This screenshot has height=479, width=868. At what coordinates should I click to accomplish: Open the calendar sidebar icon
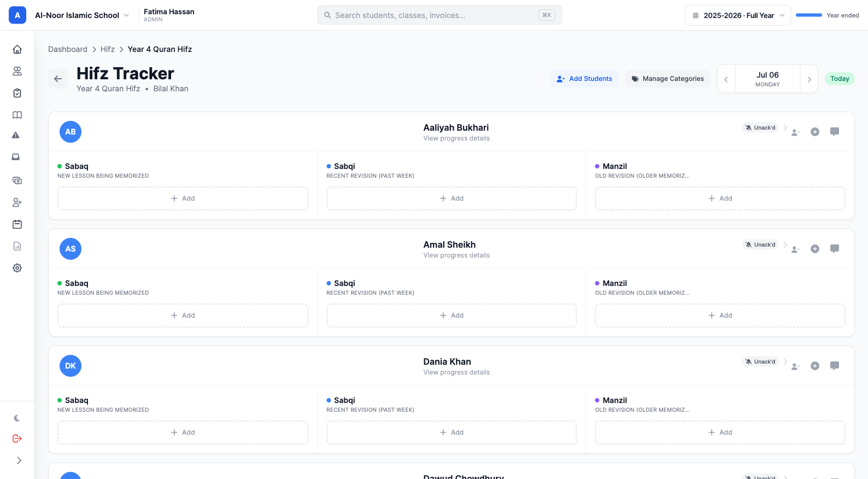[17, 224]
